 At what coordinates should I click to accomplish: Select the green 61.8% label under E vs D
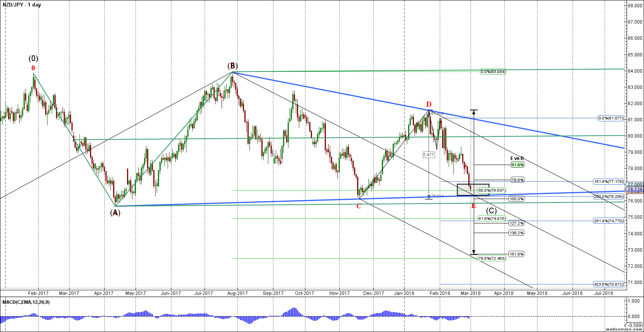[x=517, y=165]
